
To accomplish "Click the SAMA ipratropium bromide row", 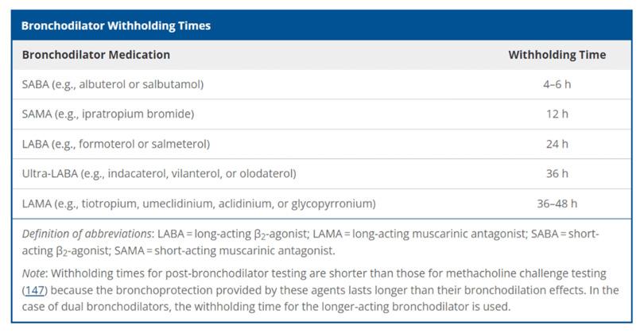I will pos(321,114).
